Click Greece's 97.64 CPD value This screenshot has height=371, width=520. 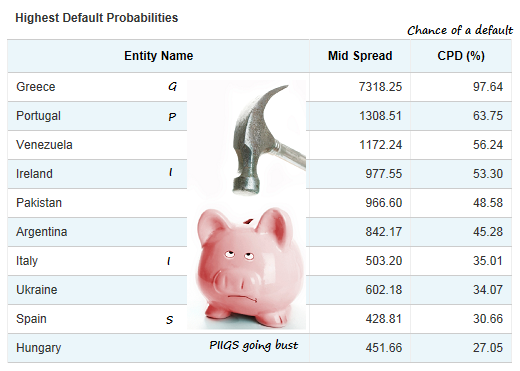tap(488, 87)
